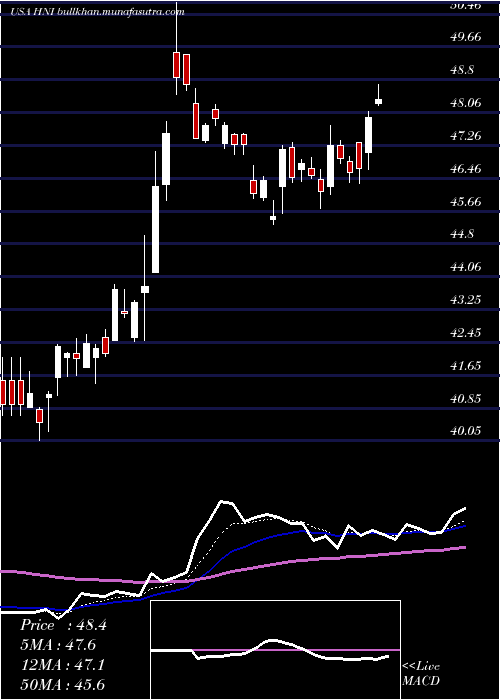Click the '50MA : 45.6' readout
Image resolution: width=500 pixels, height=700 pixels.
(62, 685)
